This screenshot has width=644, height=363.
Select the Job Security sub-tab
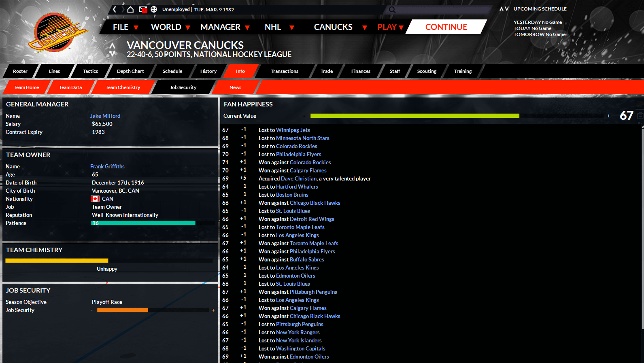point(183,87)
